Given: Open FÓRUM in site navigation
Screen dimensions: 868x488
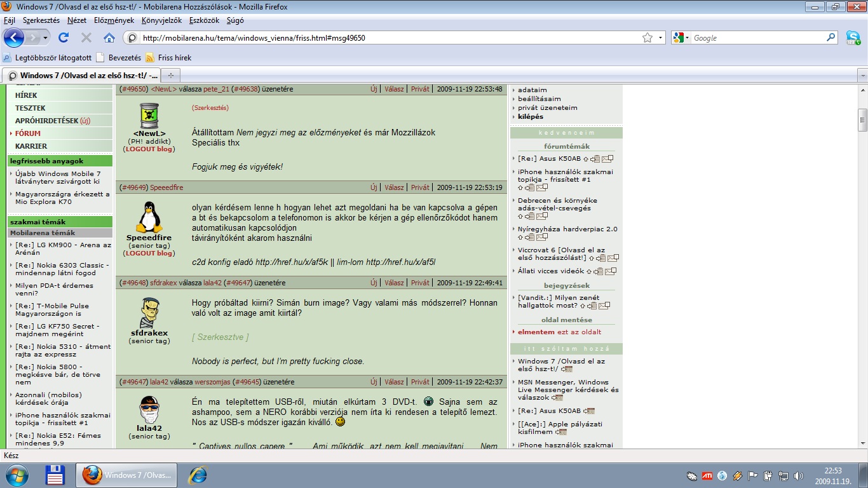Looking at the screenshot, I should click(28, 133).
